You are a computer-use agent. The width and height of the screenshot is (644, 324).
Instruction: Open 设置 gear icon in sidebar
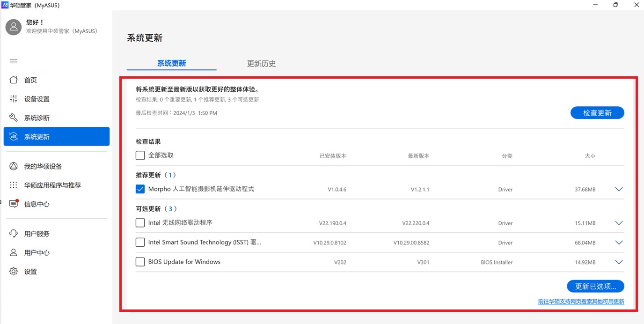14,271
